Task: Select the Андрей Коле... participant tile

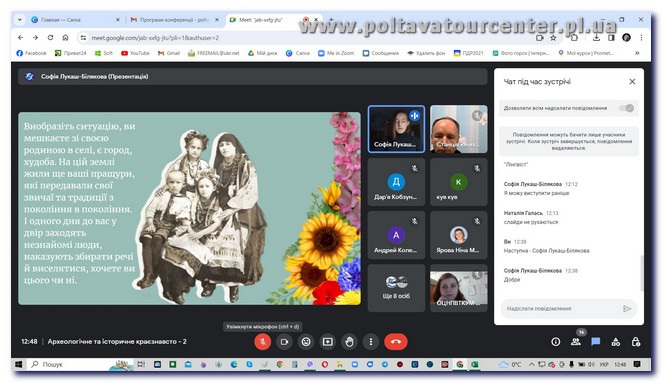Action: tap(396, 235)
